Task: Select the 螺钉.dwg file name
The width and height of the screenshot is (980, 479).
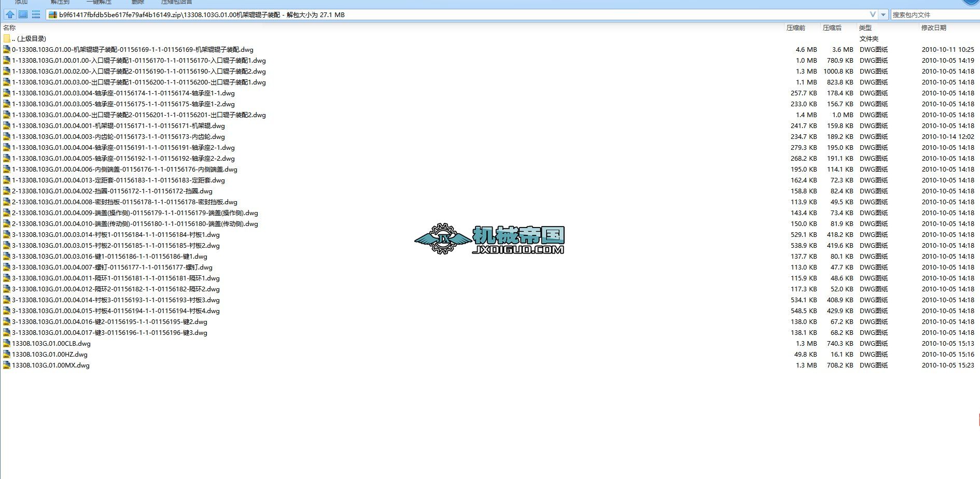Action: (x=112, y=267)
